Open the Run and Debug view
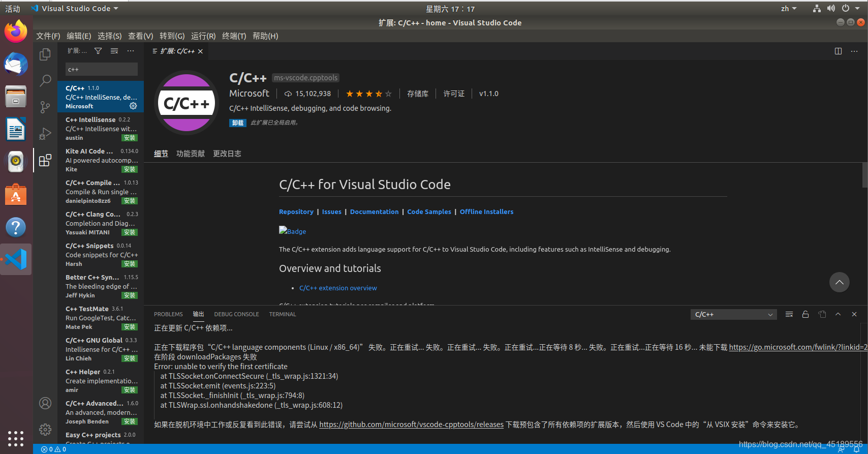The image size is (868, 454). pos(45,134)
